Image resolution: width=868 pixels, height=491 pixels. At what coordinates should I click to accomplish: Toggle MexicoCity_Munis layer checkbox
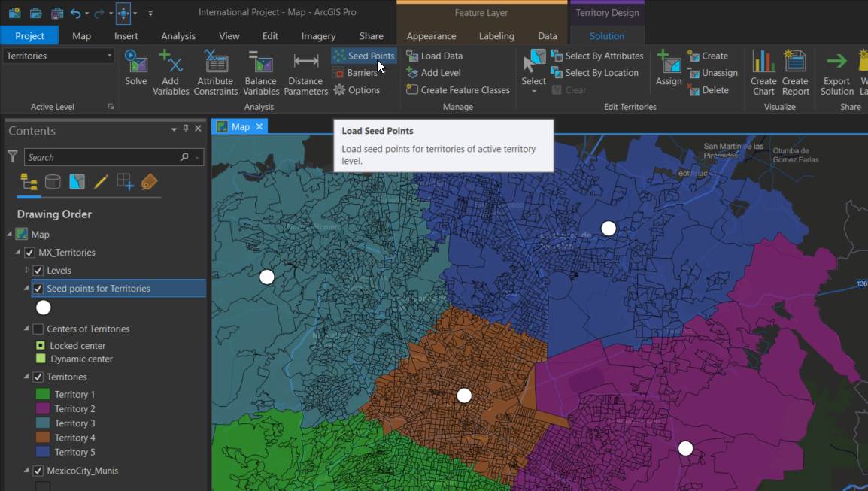(x=38, y=471)
